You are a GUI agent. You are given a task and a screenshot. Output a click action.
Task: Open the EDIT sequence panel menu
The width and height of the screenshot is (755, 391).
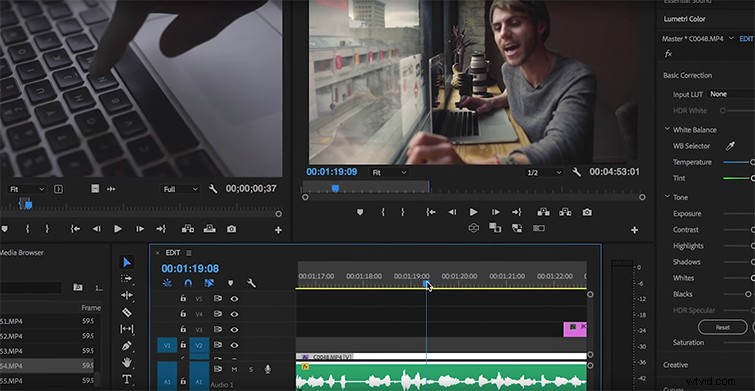tap(189, 253)
